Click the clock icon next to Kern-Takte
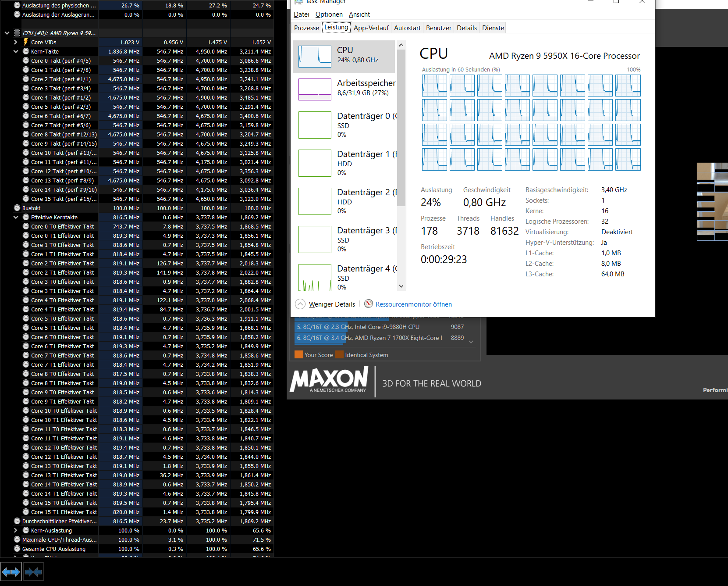 [x=26, y=51]
